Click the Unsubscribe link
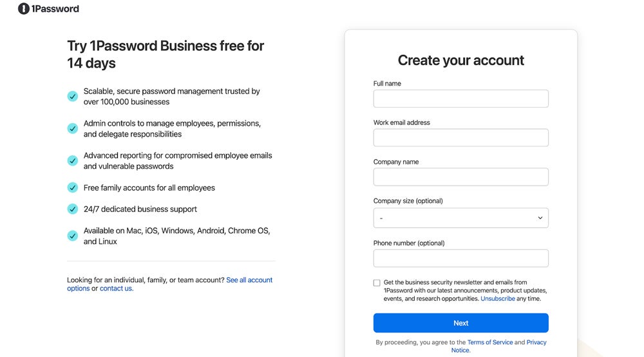Image resolution: width=644 pixels, height=357 pixels. point(498,299)
